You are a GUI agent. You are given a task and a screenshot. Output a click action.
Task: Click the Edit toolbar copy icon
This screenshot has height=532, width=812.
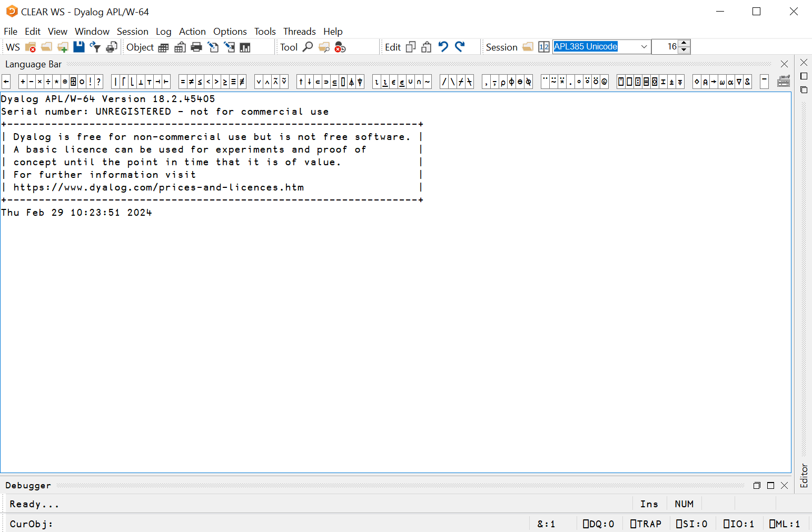[x=411, y=47]
